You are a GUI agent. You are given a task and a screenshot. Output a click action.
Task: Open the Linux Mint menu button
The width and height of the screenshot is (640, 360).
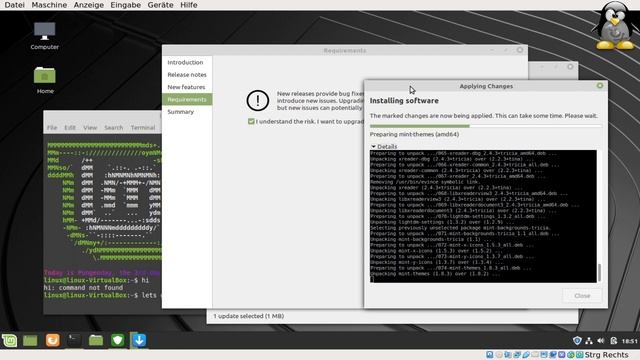[9, 340]
